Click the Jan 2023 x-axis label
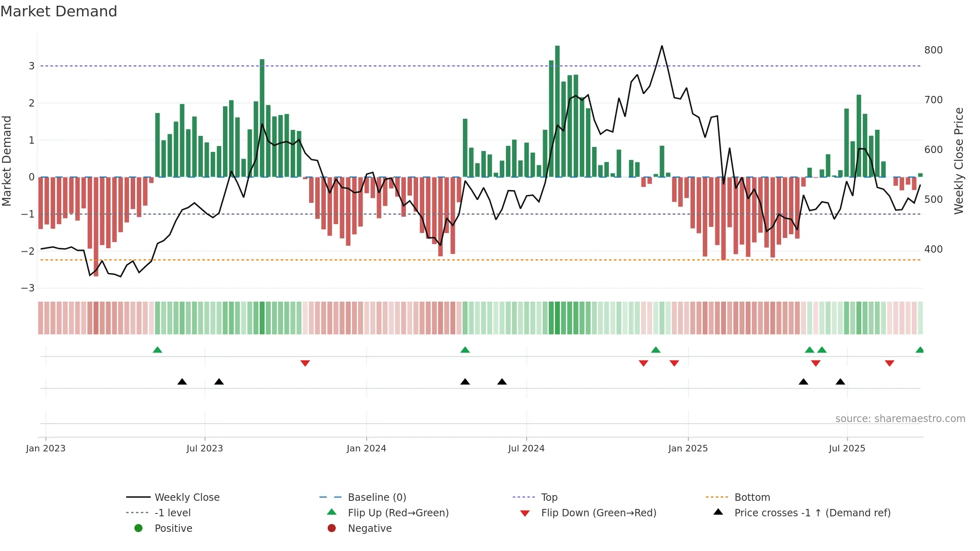 (46, 448)
